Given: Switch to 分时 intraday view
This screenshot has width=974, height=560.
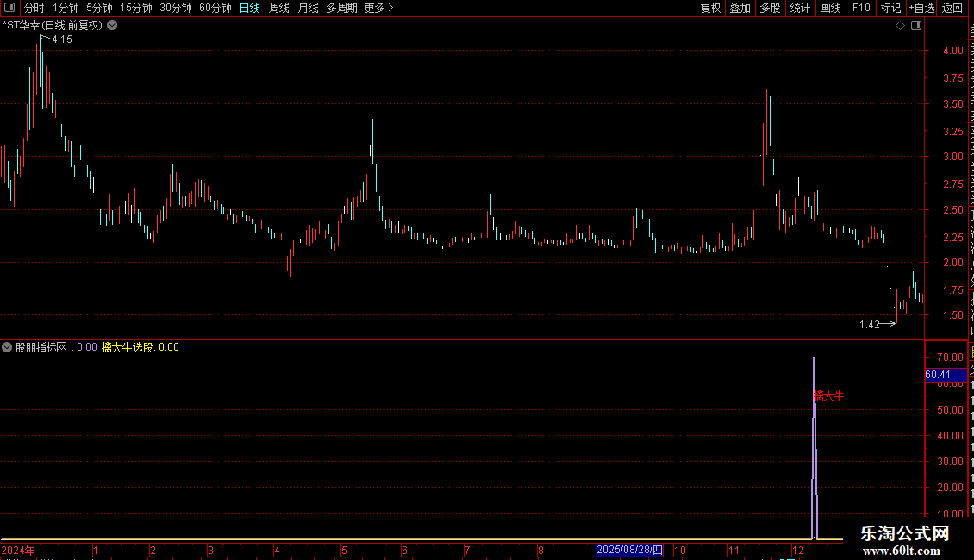Looking at the screenshot, I should click(34, 8).
